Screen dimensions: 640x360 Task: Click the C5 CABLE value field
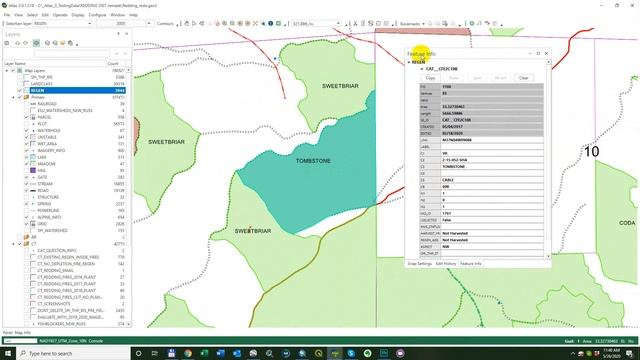492,180
